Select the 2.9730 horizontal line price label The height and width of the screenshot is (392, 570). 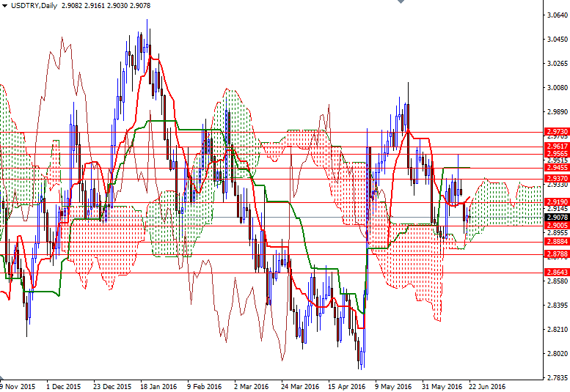pyautogui.click(x=557, y=131)
